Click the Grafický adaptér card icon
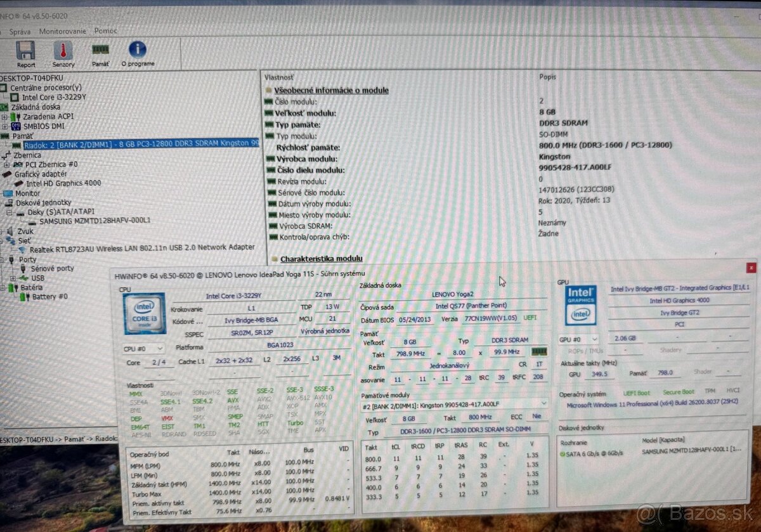This screenshot has width=761, height=532. coord(8,174)
